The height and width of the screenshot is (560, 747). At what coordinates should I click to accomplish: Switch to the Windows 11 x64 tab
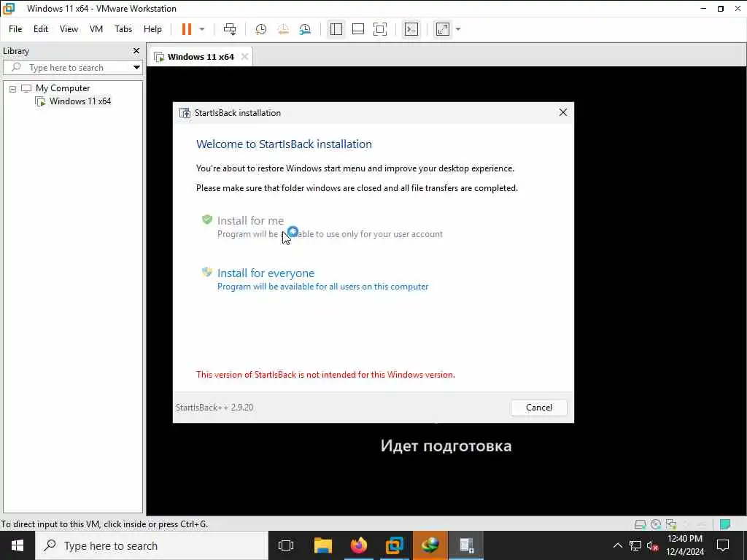tap(201, 57)
